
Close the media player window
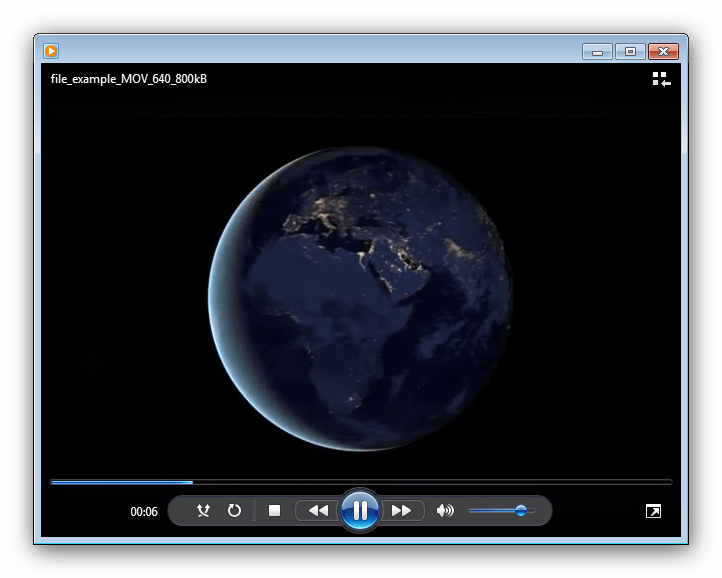[664, 52]
